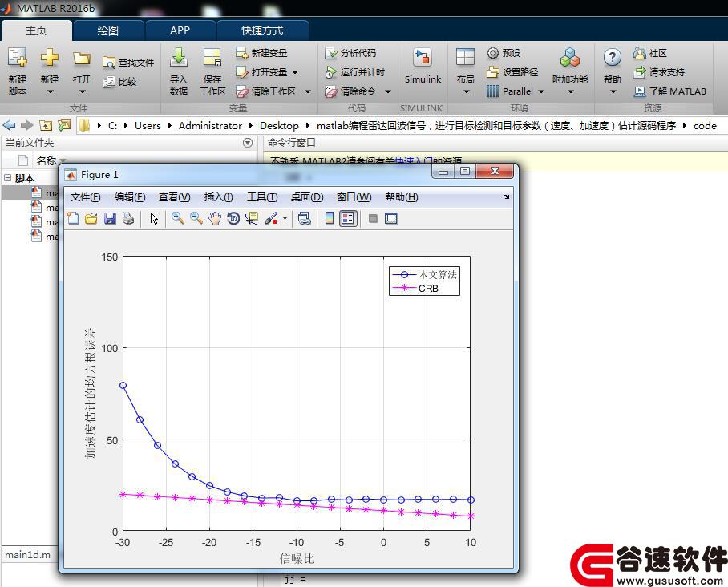
Task: Open the 插入(I) menu in Figure 1
Action: tap(218, 197)
